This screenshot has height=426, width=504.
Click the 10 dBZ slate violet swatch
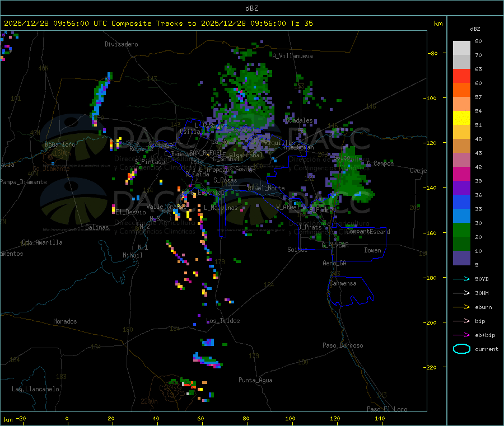click(x=461, y=258)
